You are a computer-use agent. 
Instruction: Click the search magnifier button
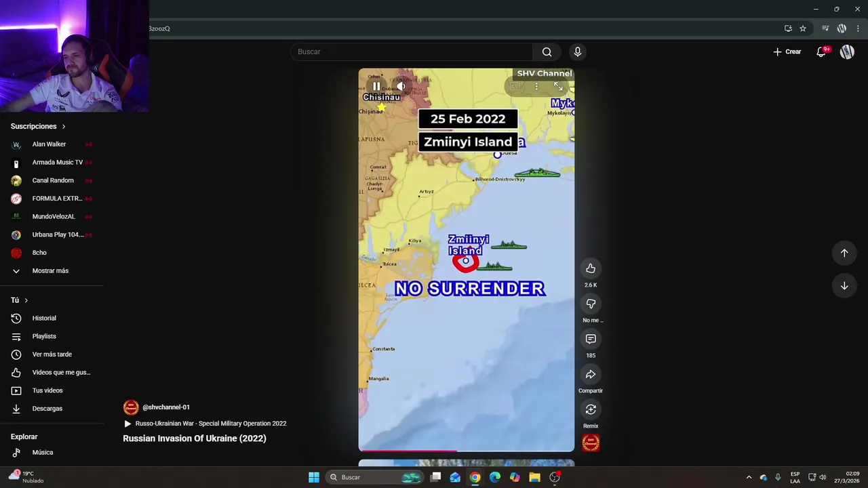(x=547, y=52)
